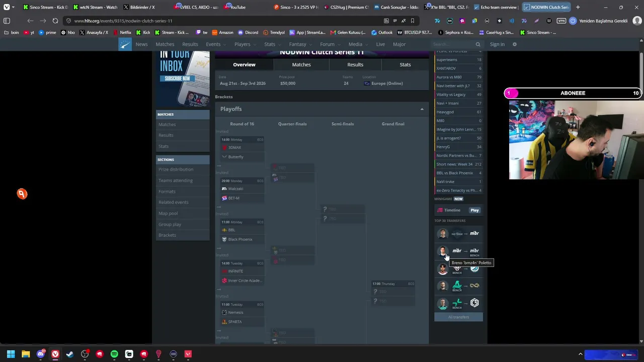
Task: Open File Explorer from the taskbar
Action: pyautogui.click(x=26, y=354)
